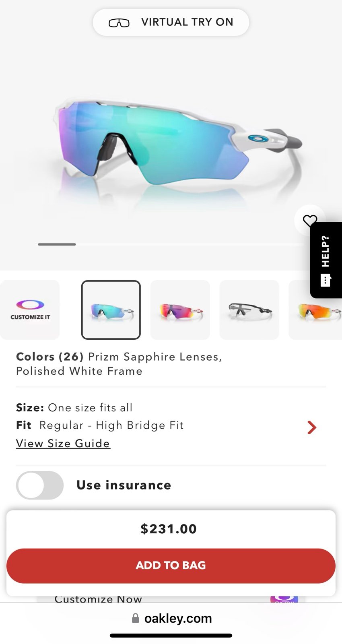
Task: Tap the oakley.com address bar
Action: [171, 618]
